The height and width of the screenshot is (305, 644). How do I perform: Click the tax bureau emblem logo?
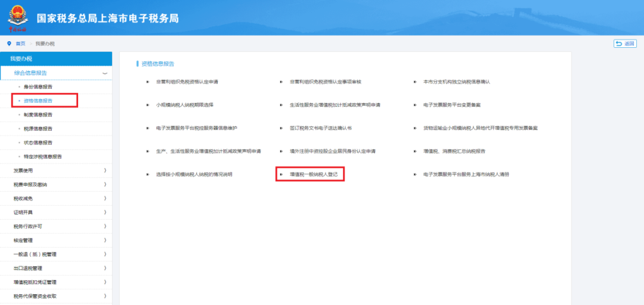tap(17, 18)
